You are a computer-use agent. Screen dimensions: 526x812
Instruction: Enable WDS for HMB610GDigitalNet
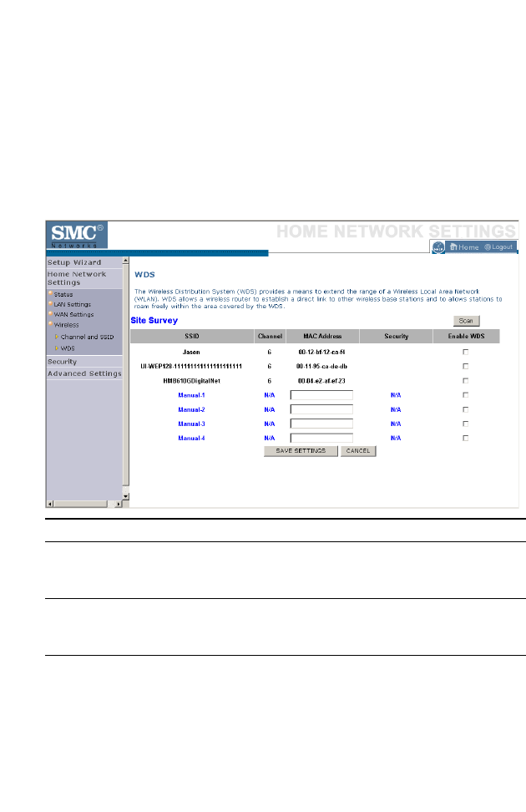(465, 381)
